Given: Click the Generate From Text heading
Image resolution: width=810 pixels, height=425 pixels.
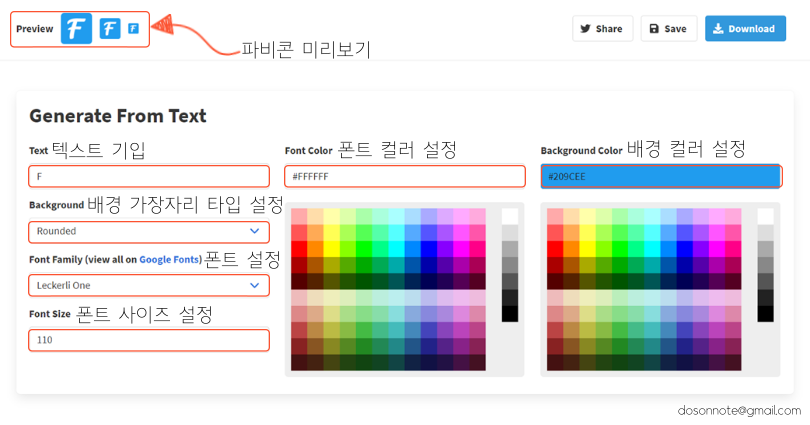Looking at the screenshot, I should point(118,116).
